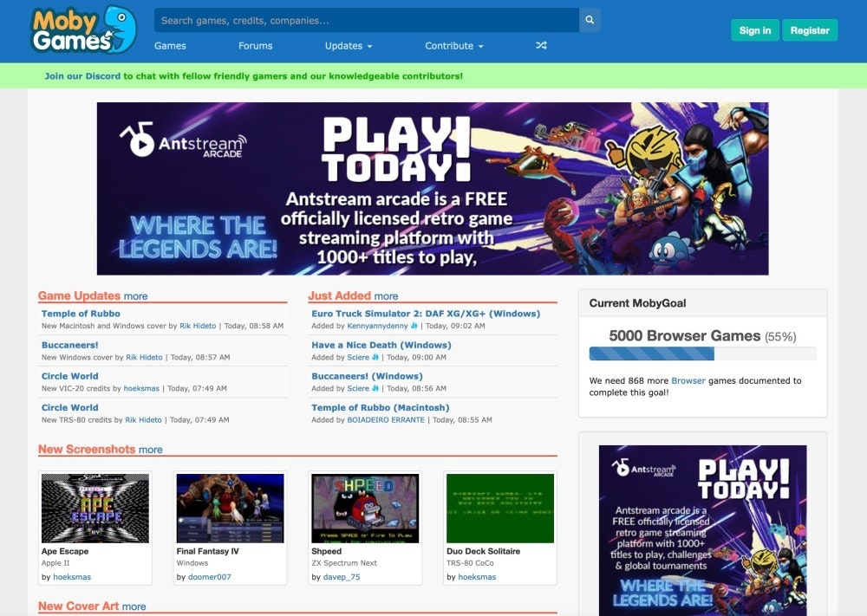Viewport: 867px width, 616px height.
Task: Click the Final Fantasy IV title text
Action: pos(207,551)
